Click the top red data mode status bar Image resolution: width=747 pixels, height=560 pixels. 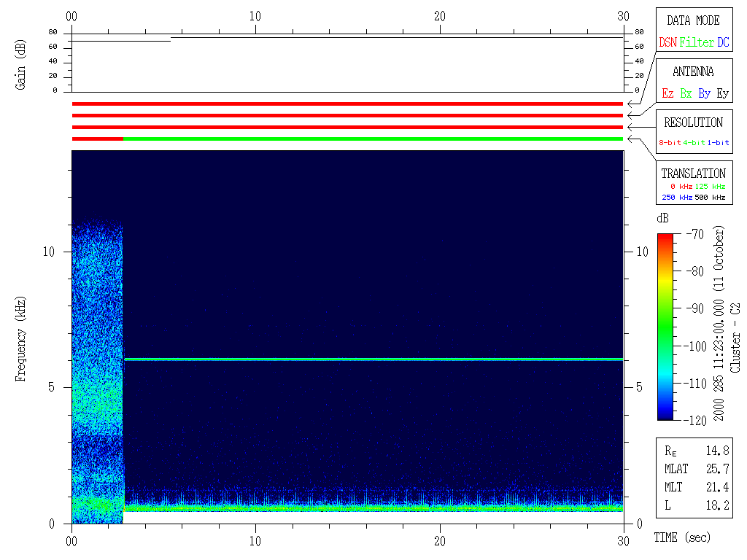[347, 104]
